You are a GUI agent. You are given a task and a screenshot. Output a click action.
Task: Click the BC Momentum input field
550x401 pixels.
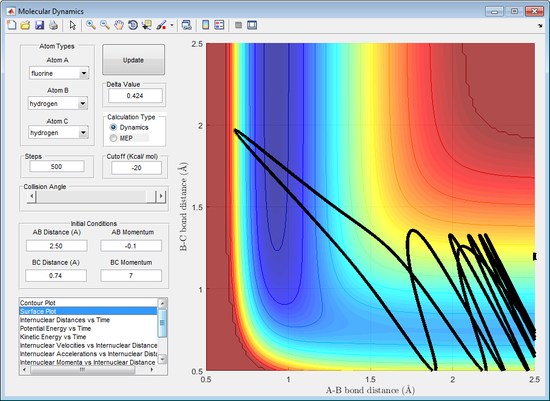(131, 275)
